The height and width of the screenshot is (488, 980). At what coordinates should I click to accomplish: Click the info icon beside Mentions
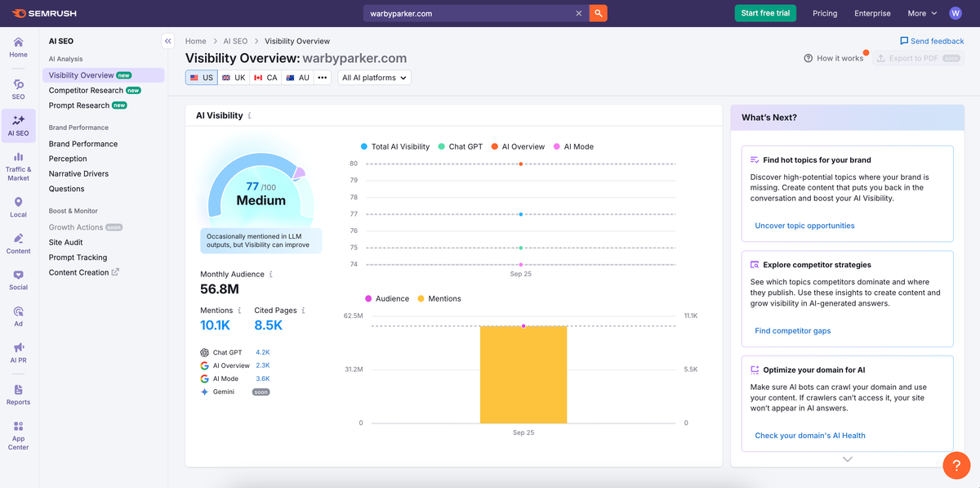(x=239, y=311)
